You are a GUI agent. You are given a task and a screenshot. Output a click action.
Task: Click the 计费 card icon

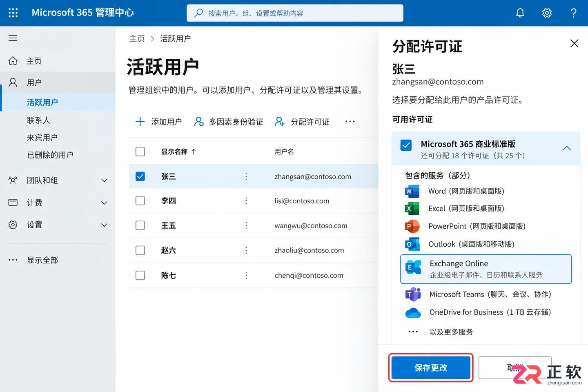click(13, 203)
